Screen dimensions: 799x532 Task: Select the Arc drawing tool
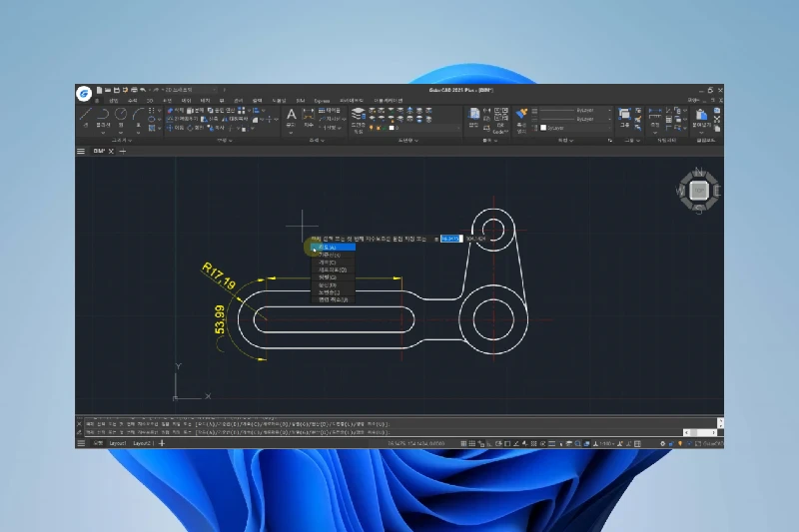[137, 116]
